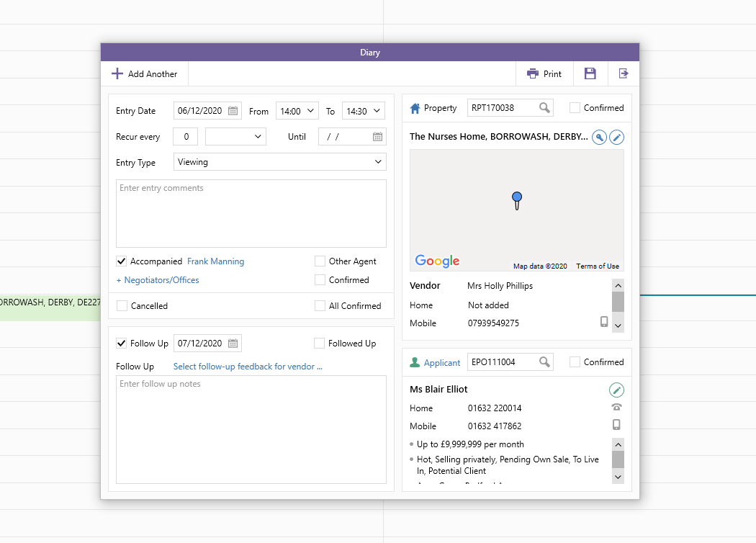Click the applicant mobile number 01632 417862
This screenshot has width=756, height=543.
point(495,426)
